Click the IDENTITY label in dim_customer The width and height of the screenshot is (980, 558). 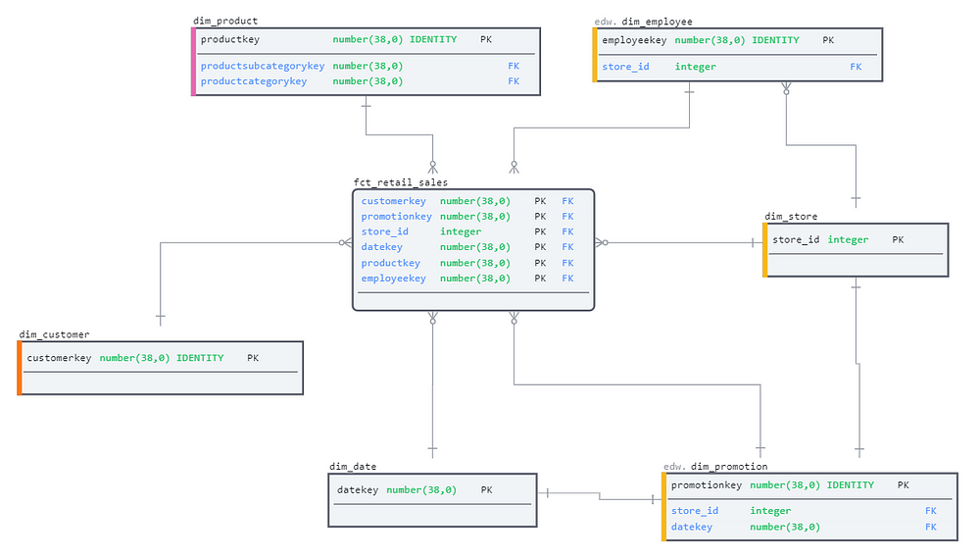point(200,358)
